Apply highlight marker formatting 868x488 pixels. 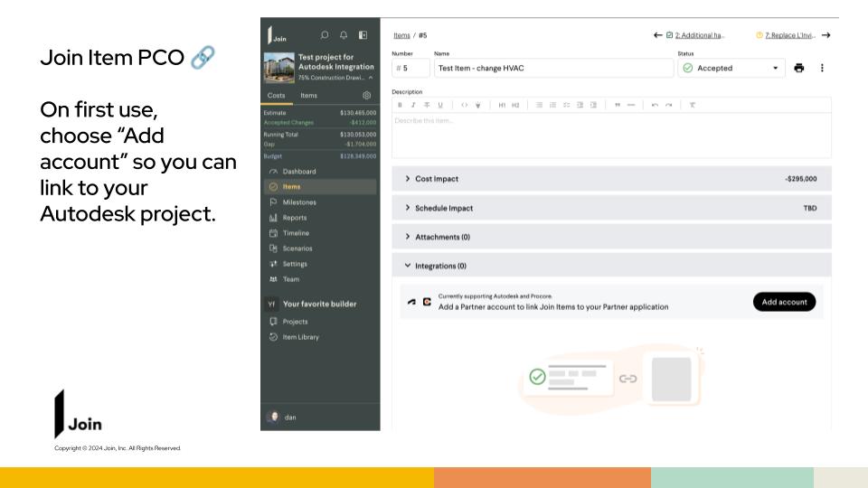tap(477, 105)
